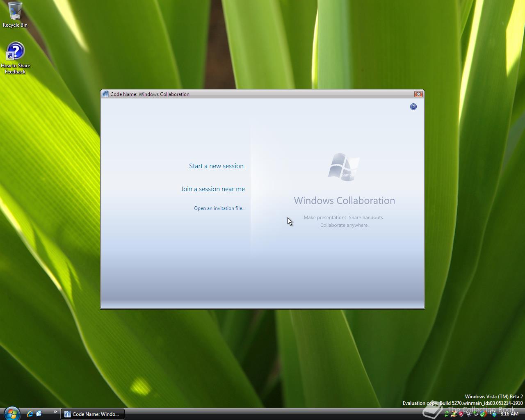Viewport: 525px width, 420px height.
Task: Click the 8:16 AM taskbar clock
Action: pyautogui.click(x=509, y=414)
